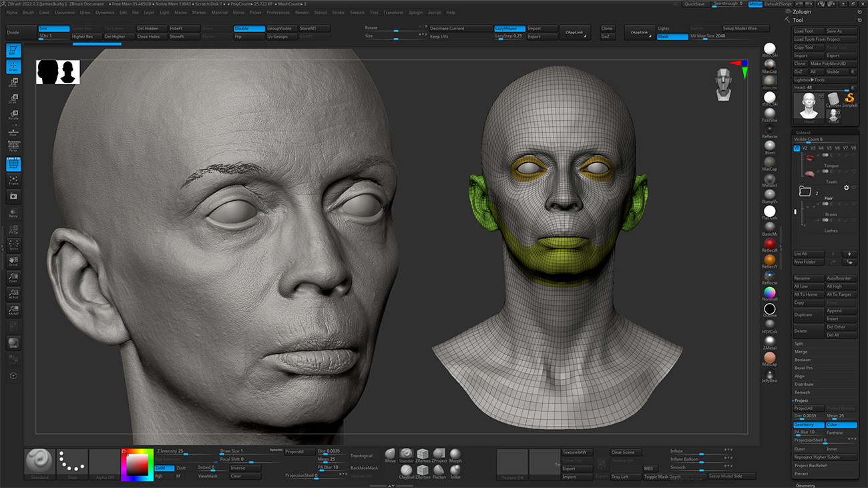Toggle the Color projection option
Viewport: 868px width, 488px height.
pyautogui.click(x=841, y=425)
